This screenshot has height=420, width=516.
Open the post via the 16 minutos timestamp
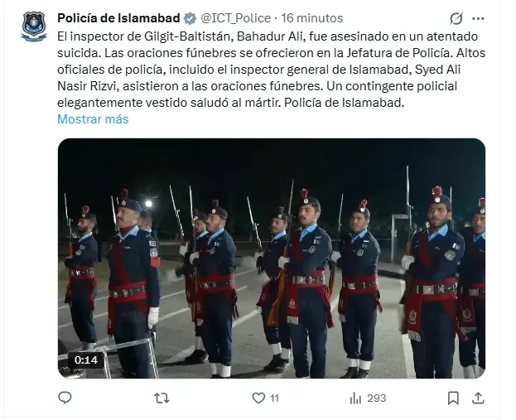click(311, 18)
